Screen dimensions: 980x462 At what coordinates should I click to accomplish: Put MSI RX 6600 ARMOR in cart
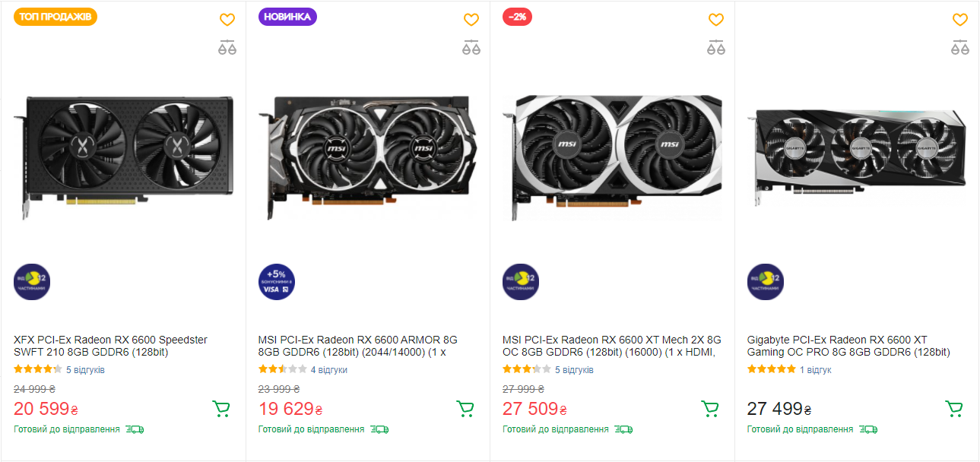point(465,409)
